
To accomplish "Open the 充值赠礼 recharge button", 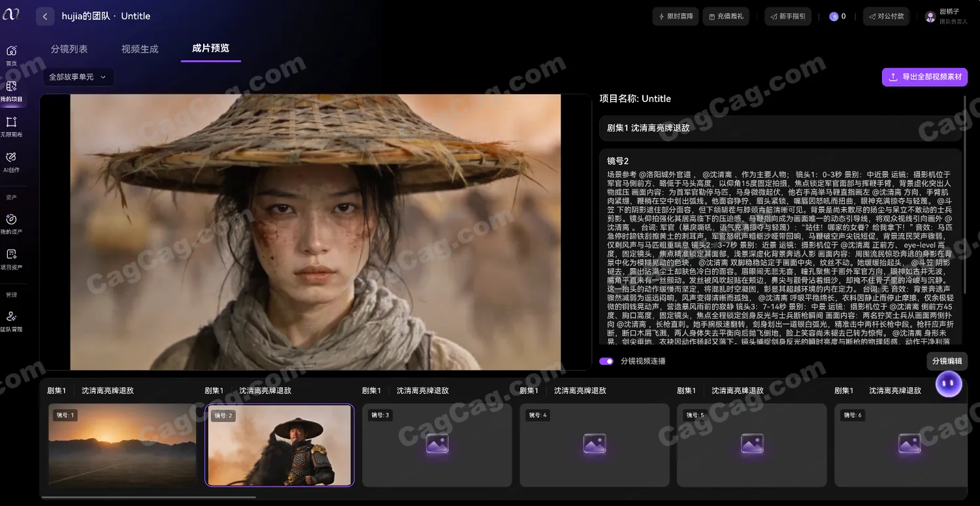I will point(726,16).
